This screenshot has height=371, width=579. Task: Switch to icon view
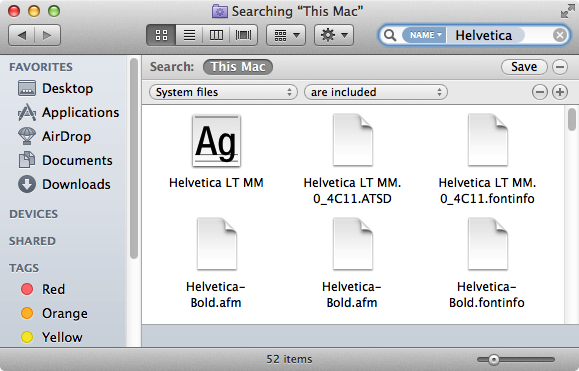tap(161, 35)
